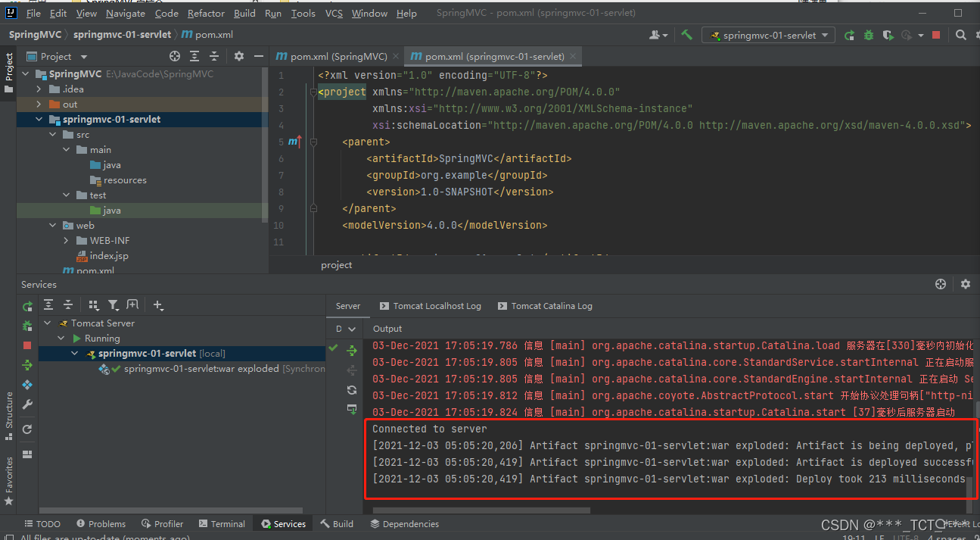This screenshot has height=540, width=980.
Task: Collapse all in the Project panel toolbar
Action: point(214,56)
